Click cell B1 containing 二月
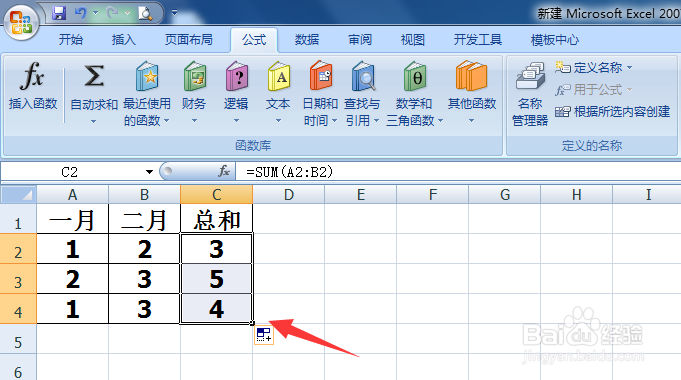The width and height of the screenshot is (681, 380). pos(145,219)
